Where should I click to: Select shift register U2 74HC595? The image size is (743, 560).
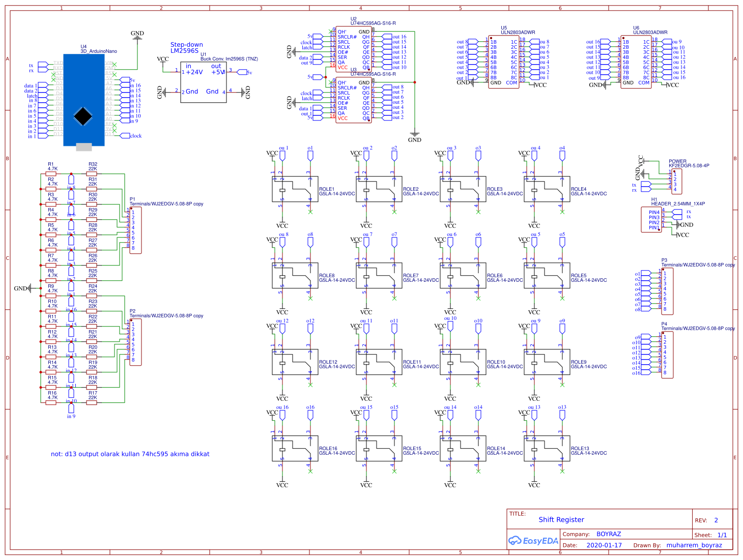[354, 48]
